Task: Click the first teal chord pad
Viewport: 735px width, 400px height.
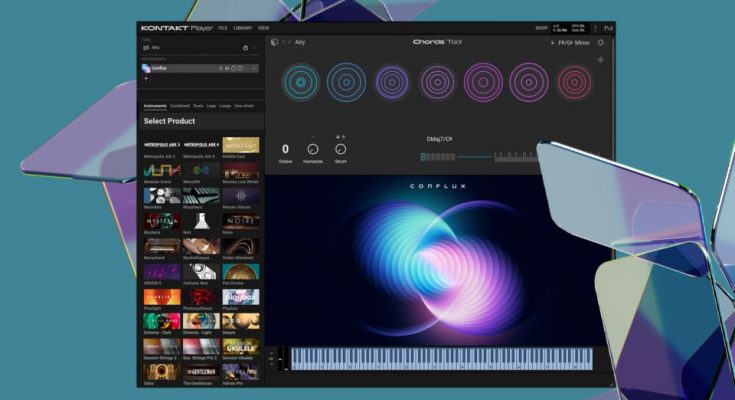Action: [x=300, y=83]
